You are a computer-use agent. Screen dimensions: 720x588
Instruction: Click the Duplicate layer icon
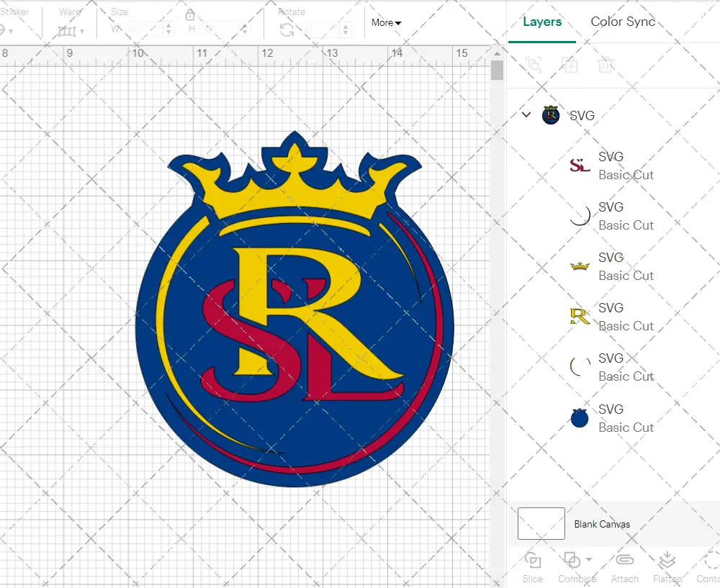(570, 65)
